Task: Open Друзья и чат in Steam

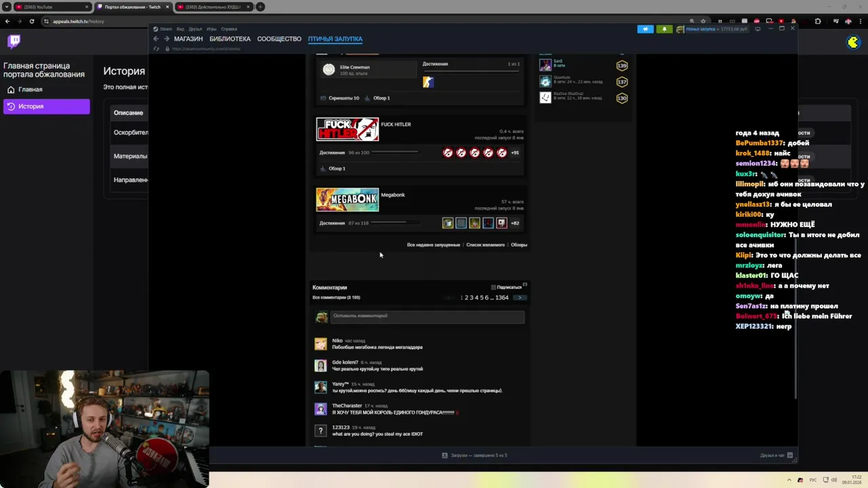Action: [776, 455]
